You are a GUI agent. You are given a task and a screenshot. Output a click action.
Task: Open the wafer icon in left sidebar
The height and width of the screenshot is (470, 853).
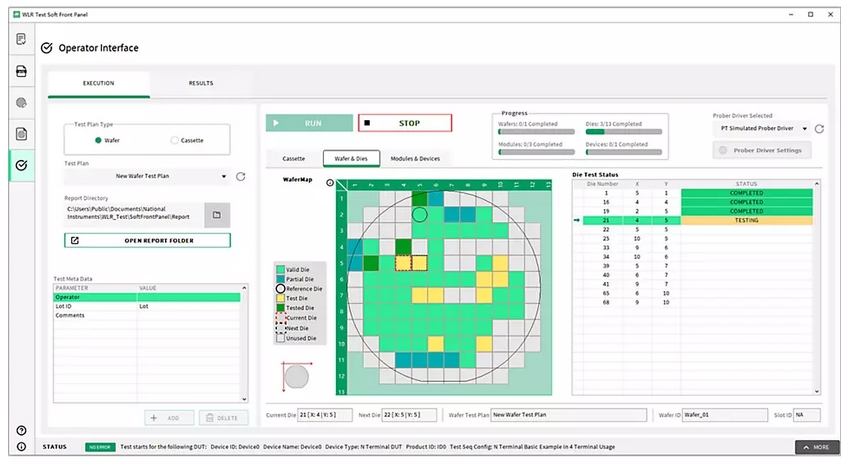click(21, 102)
